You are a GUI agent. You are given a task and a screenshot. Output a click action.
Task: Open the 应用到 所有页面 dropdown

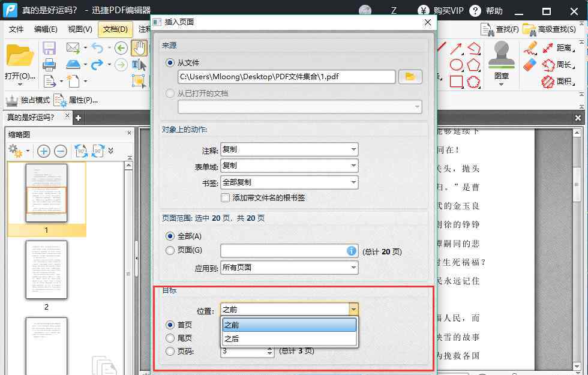(289, 268)
